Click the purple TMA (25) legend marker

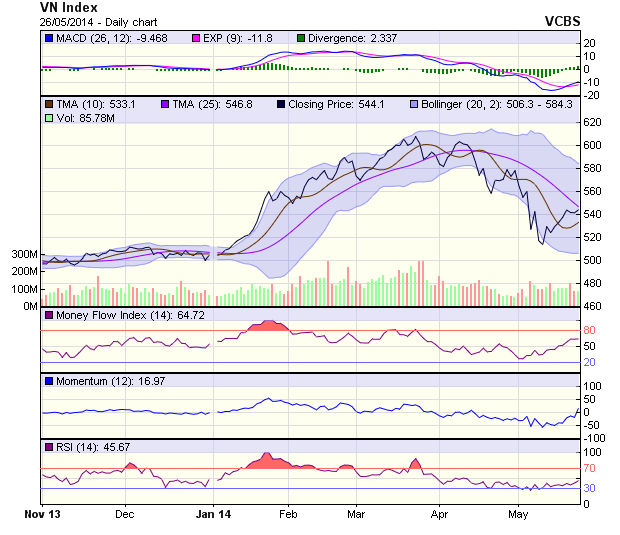tap(166, 103)
